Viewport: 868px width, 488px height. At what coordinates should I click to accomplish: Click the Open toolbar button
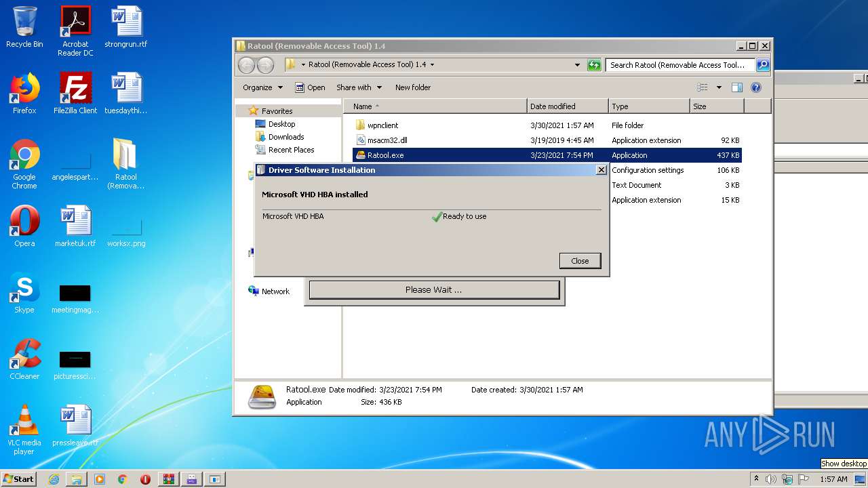tap(310, 87)
